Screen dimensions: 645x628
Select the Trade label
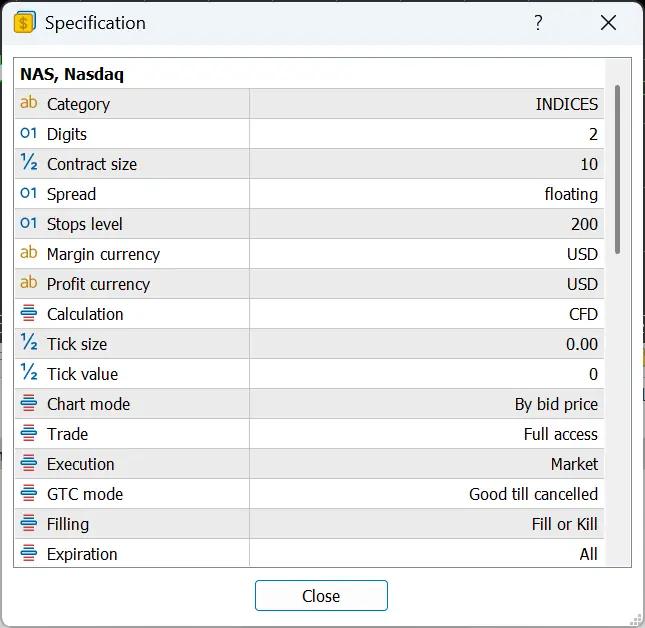click(67, 435)
